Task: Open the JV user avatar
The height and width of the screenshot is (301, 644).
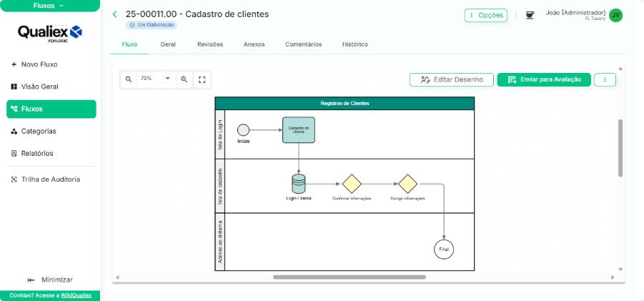Action: [615, 15]
